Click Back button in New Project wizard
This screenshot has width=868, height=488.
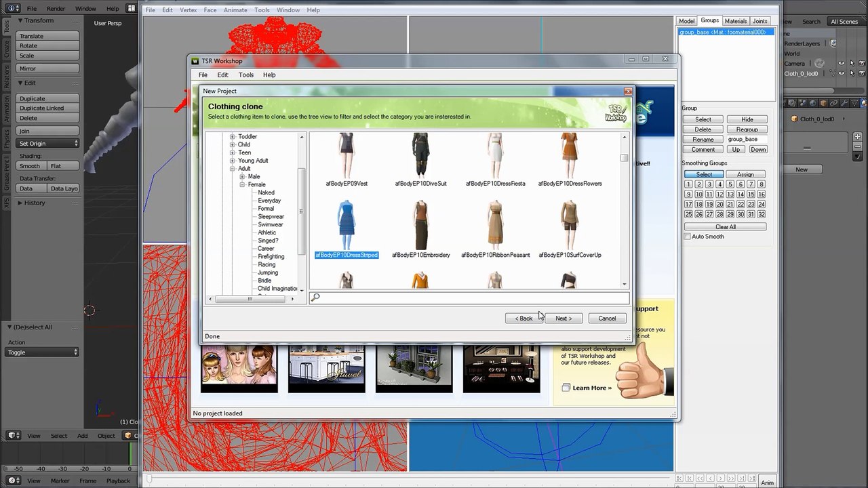coord(524,319)
